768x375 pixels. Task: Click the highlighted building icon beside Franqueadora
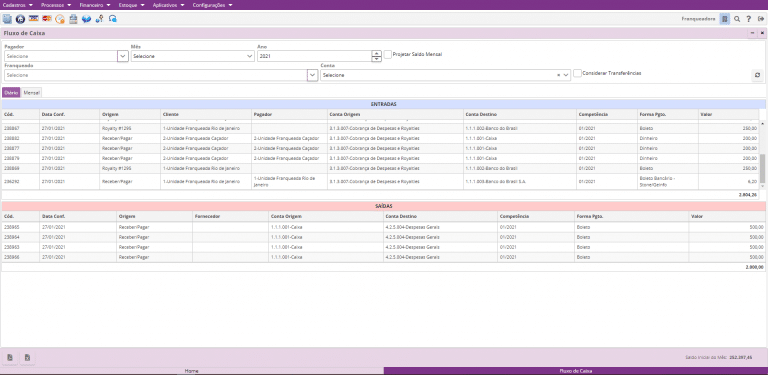pyautogui.click(x=725, y=19)
